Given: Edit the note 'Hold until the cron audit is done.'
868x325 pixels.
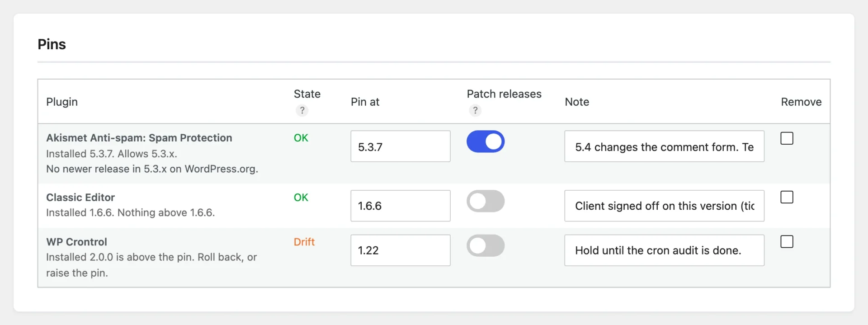Looking at the screenshot, I should pyautogui.click(x=664, y=250).
